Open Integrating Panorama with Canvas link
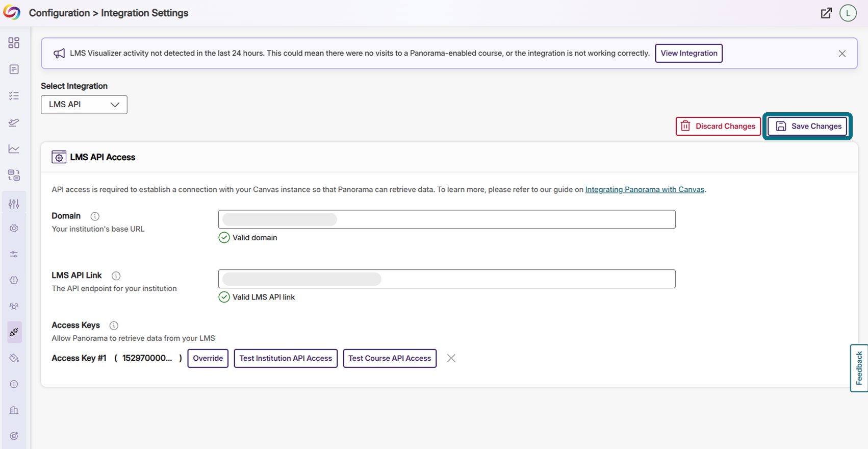This screenshot has height=449, width=868. [x=645, y=189]
